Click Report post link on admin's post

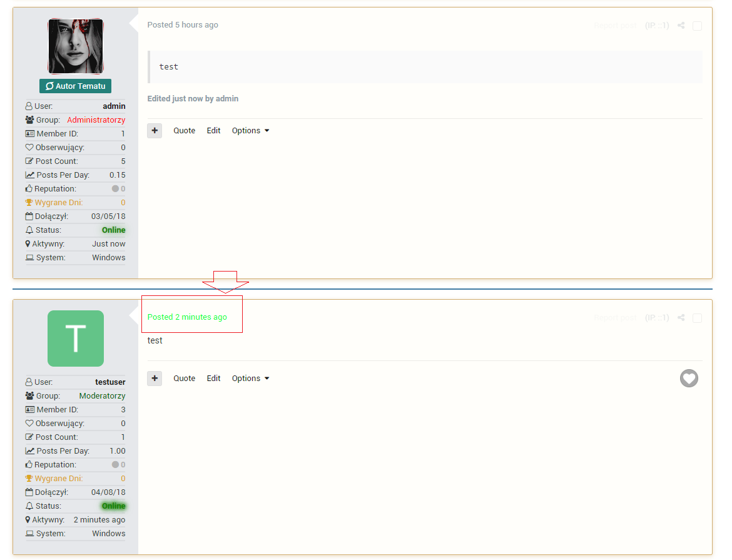pyautogui.click(x=615, y=26)
